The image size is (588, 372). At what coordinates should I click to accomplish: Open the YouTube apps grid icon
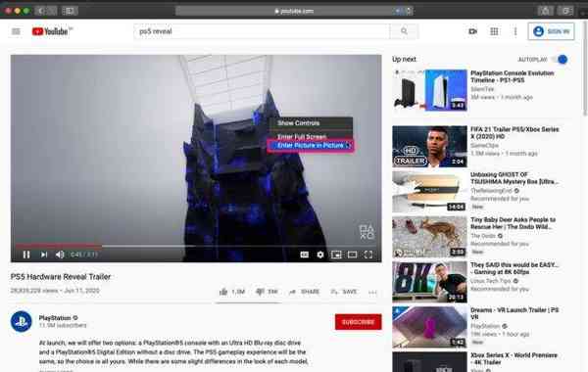point(494,31)
